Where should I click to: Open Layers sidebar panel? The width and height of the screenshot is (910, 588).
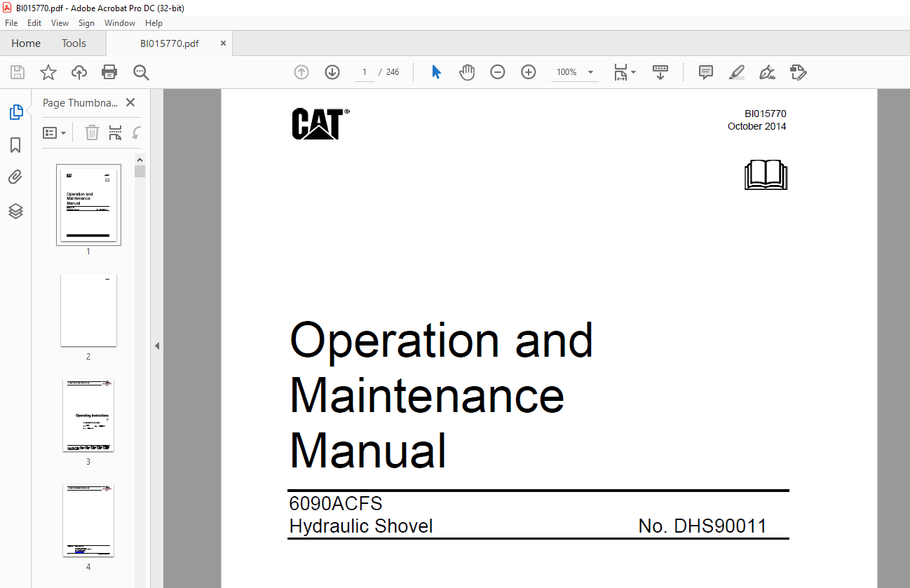pyautogui.click(x=15, y=211)
